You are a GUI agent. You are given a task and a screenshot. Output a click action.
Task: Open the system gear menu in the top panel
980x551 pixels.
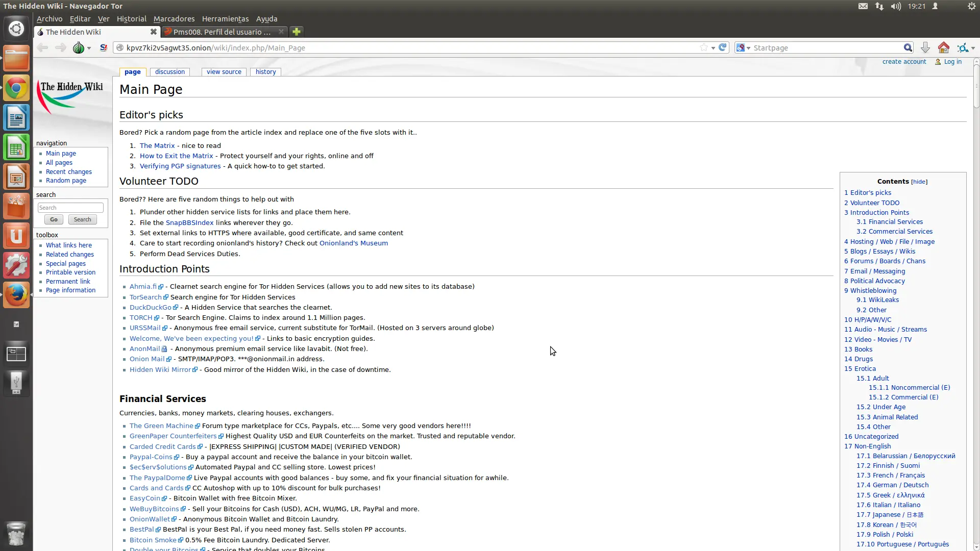point(971,6)
